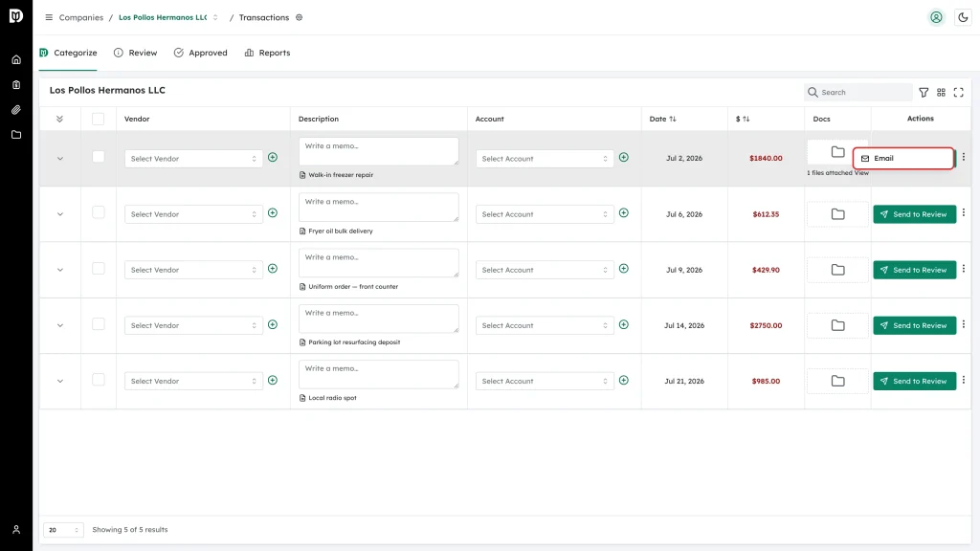980x551 pixels.
Task: Switch to dark mode with moon icon
Action: 963,17
